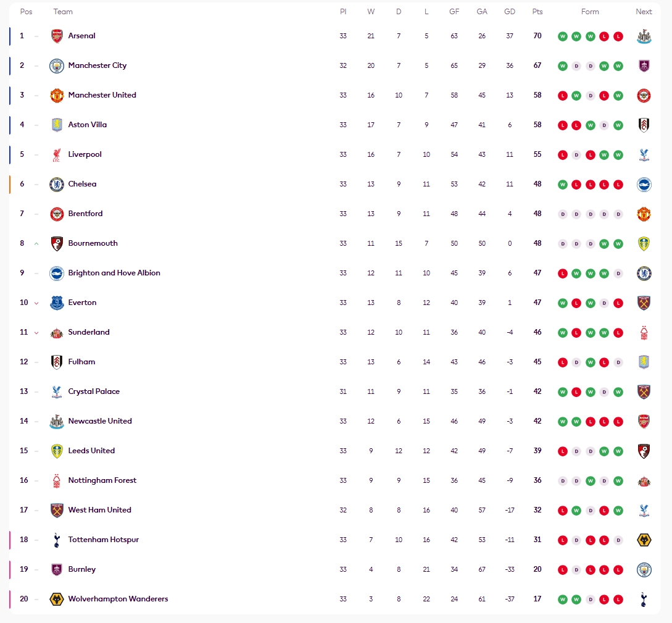Screen dimensions: 672x623
Task: Select the Everton club crest
Action: click(57, 303)
